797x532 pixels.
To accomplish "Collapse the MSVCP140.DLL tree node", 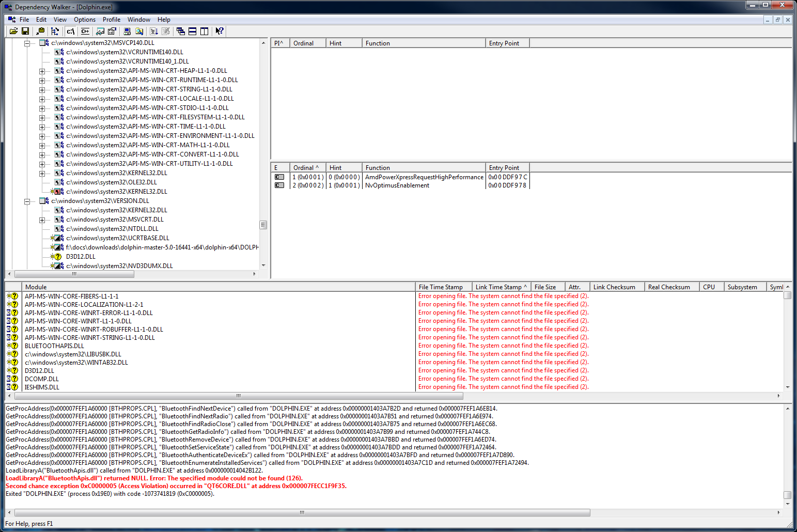I will (x=27, y=43).
